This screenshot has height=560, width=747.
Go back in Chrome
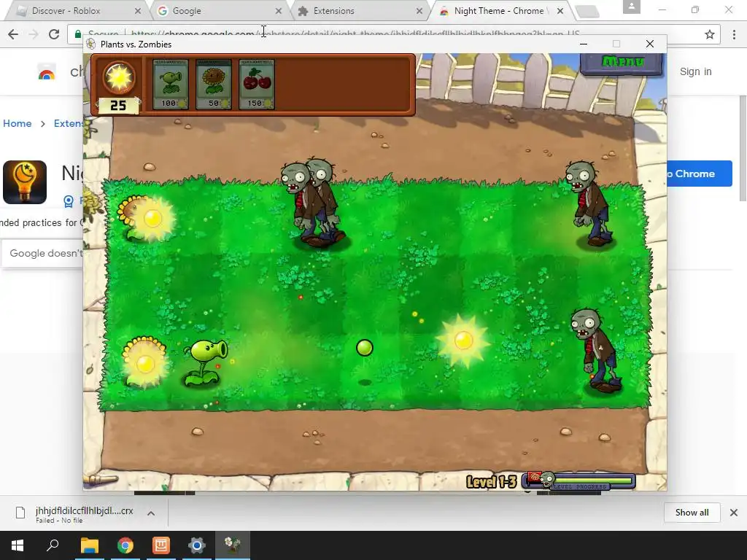point(13,34)
